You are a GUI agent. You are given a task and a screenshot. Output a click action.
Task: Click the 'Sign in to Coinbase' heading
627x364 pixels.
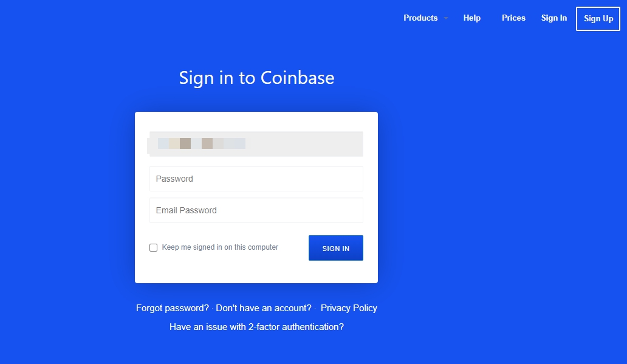pyautogui.click(x=256, y=78)
